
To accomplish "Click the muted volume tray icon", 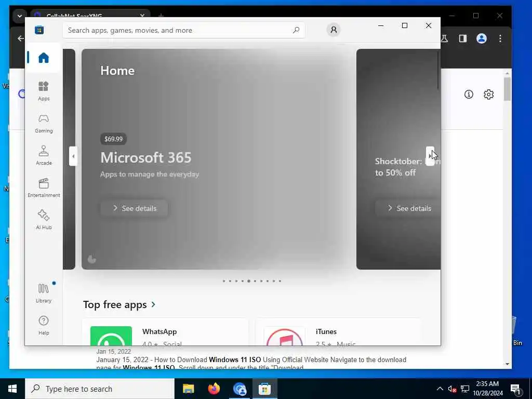I will 452,389.
